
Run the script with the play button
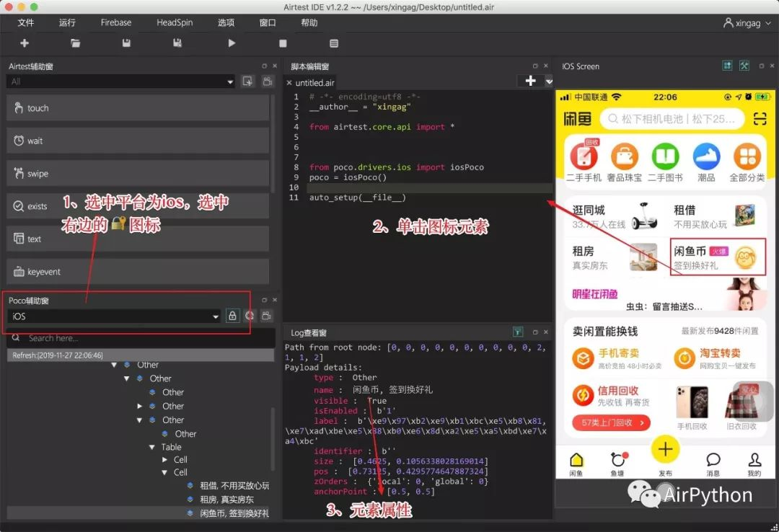(232, 43)
